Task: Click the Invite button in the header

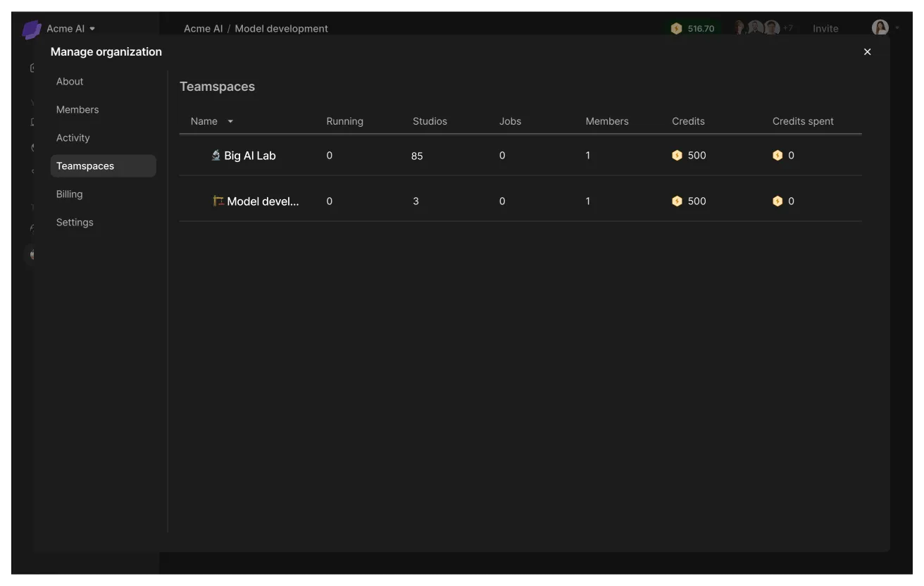Action: [x=825, y=29]
